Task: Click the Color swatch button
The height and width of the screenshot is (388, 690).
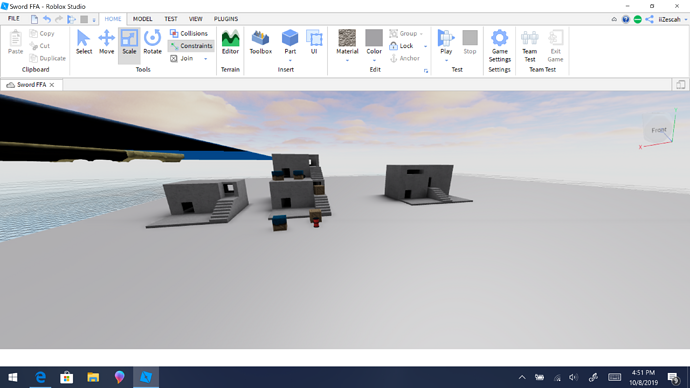Action: (x=374, y=38)
